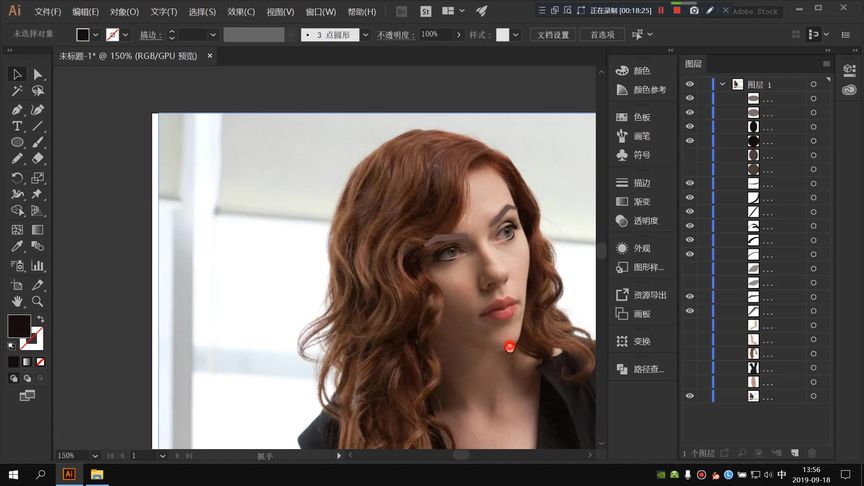
Task: Click the large dark fill color swatch
Action: coord(19,326)
